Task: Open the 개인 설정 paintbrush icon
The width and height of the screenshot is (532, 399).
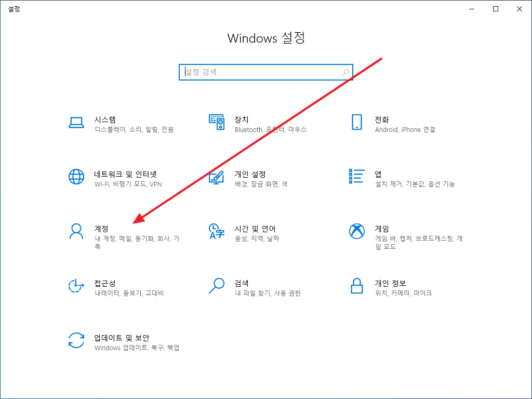Action: (x=217, y=177)
